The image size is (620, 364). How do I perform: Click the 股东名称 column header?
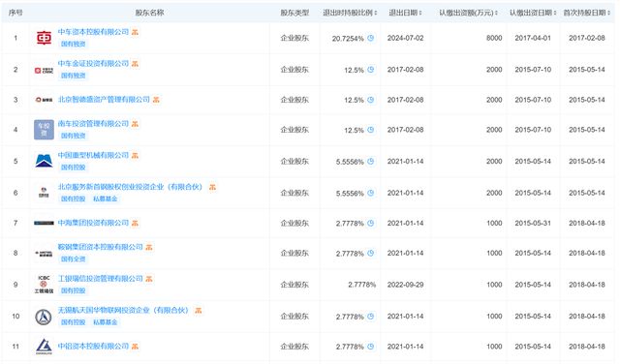pos(149,13)
